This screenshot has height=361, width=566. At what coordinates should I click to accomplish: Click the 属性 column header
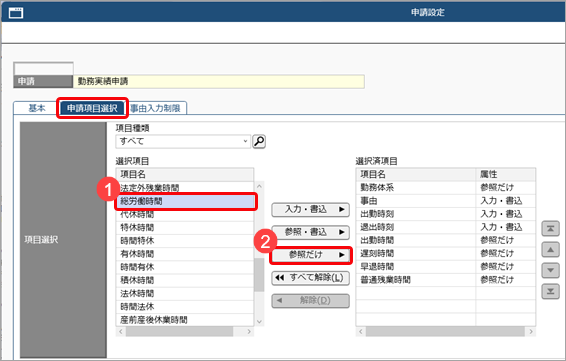tap(505, 174)
